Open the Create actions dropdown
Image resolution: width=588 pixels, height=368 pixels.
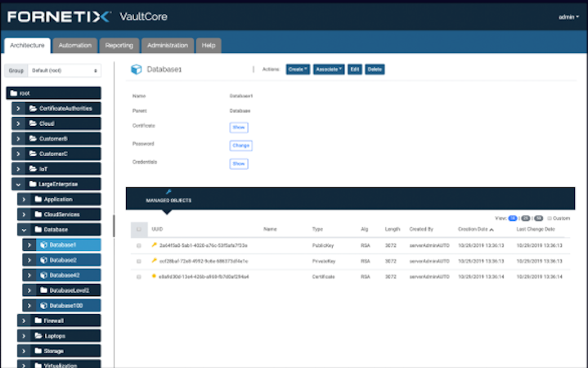pyautogui.click(x=298, y=70)
